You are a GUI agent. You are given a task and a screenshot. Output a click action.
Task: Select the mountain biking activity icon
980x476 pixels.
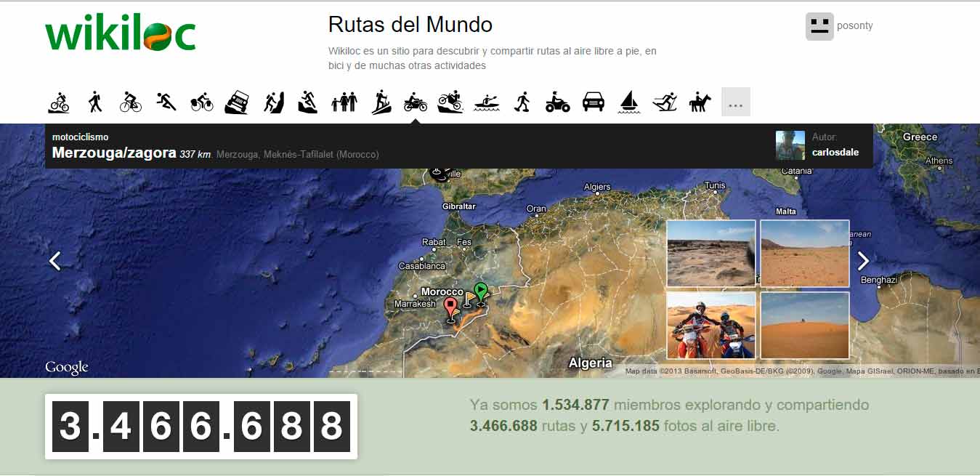(59, 102)
